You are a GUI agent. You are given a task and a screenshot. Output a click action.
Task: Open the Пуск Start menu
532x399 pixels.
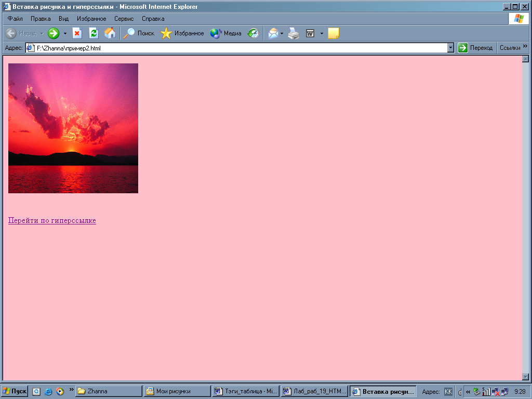tap(15, 391)
